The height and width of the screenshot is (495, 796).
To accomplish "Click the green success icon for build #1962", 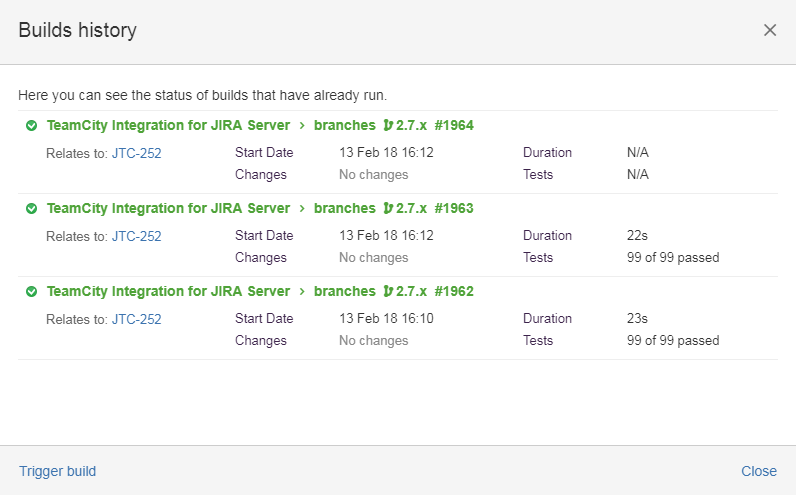I will pyautogui.click(x=31, y=292).
